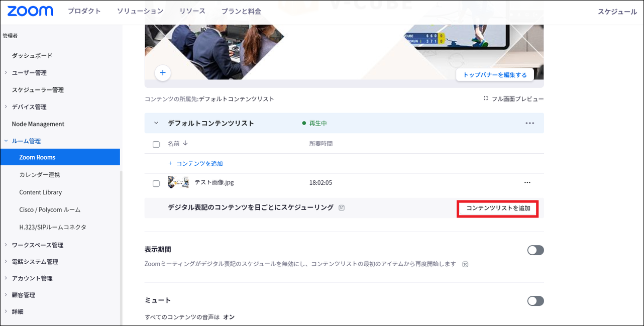Click the 所要時間 column header
Image resolution: width=644 pixels, height=326 pixels.
[x=321, y=144]
